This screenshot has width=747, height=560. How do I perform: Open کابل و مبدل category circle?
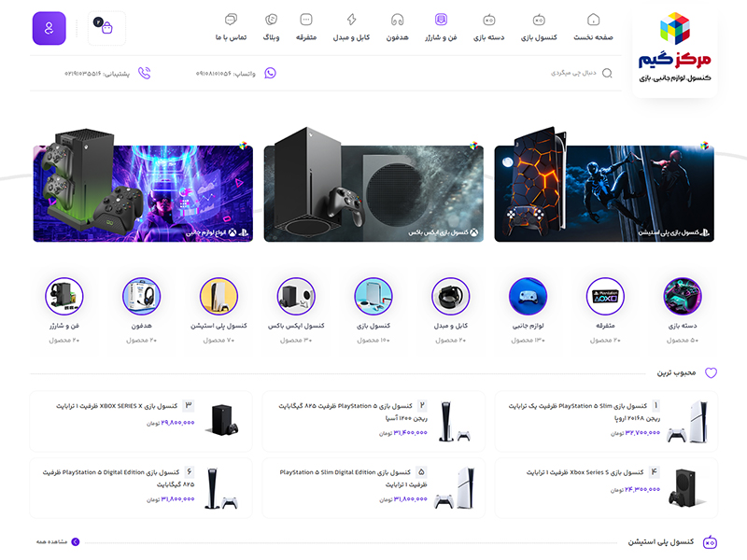point(451,296)
